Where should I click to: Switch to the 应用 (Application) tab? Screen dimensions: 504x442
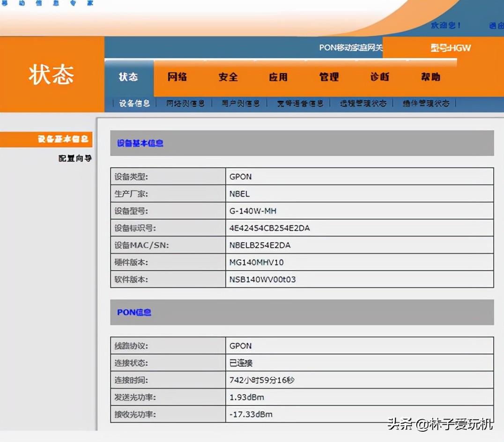point(279,77)
